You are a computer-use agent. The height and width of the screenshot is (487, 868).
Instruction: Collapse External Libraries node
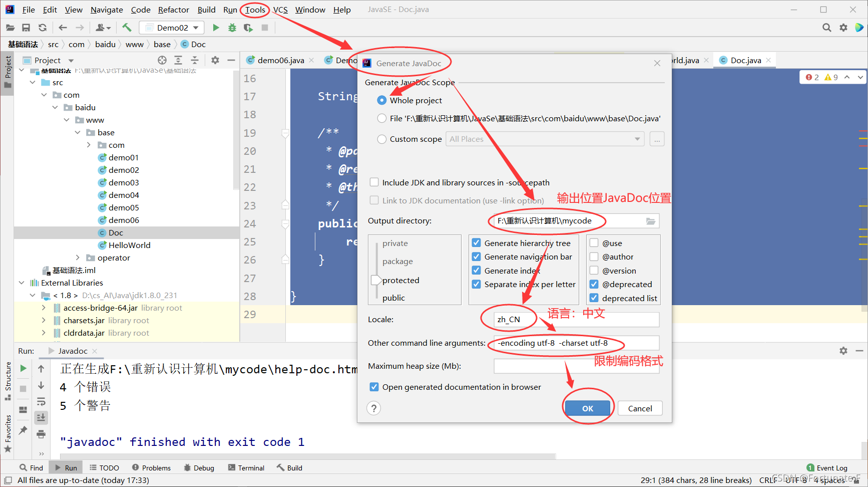point(22,283)
